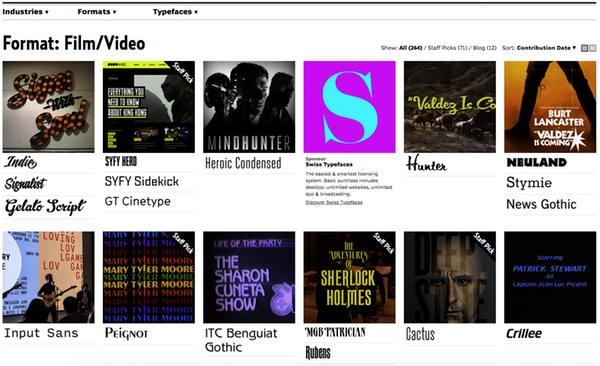
Task: Select the Signalist typeface link
Action: (25, 184)
